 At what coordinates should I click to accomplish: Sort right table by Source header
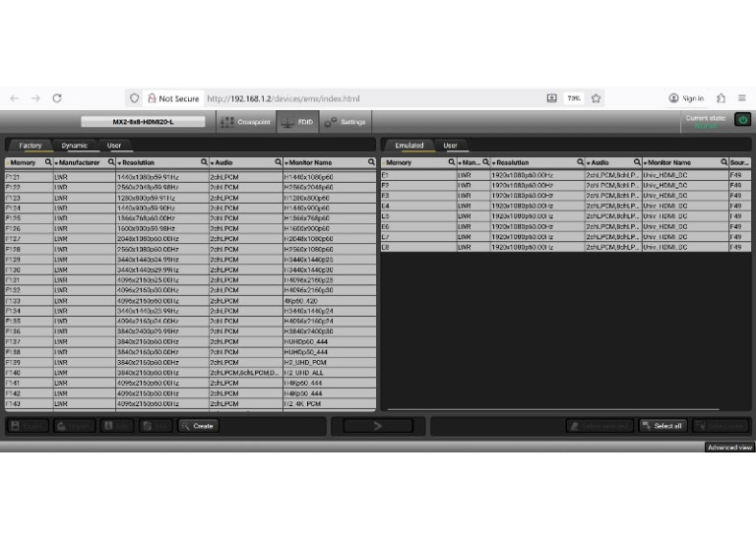click(739, 163)
